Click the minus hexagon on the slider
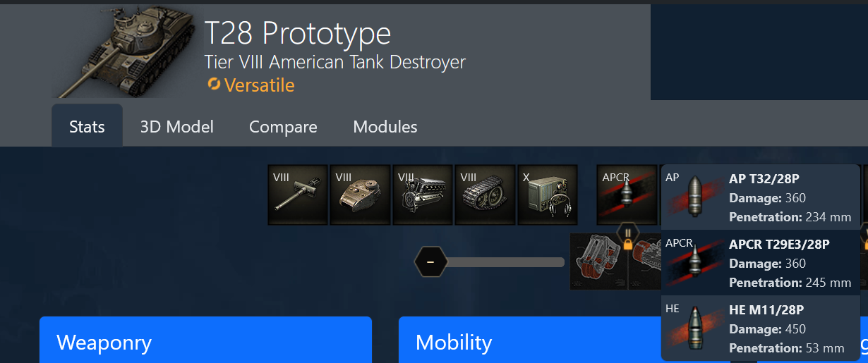This screenshot has width=868, height=363. click(430, 262)
